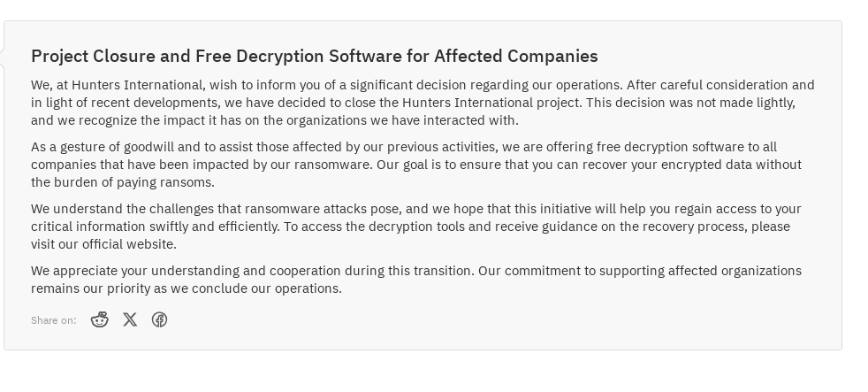Click the paragraph starting 'We understand the challenges'

tap(416, 227)
